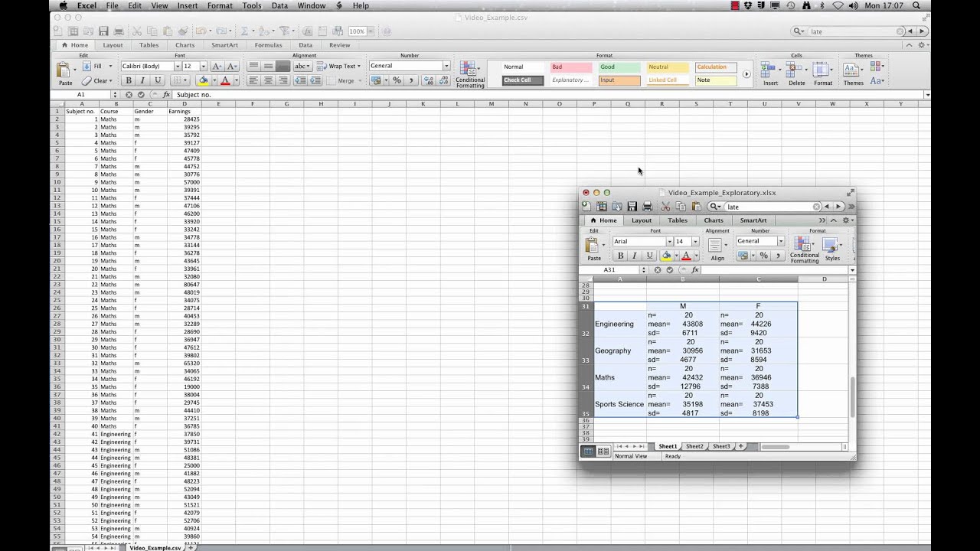Click Align Text Left in main ribbon
This screenshot has height=551, width=980.
(253, 80)
